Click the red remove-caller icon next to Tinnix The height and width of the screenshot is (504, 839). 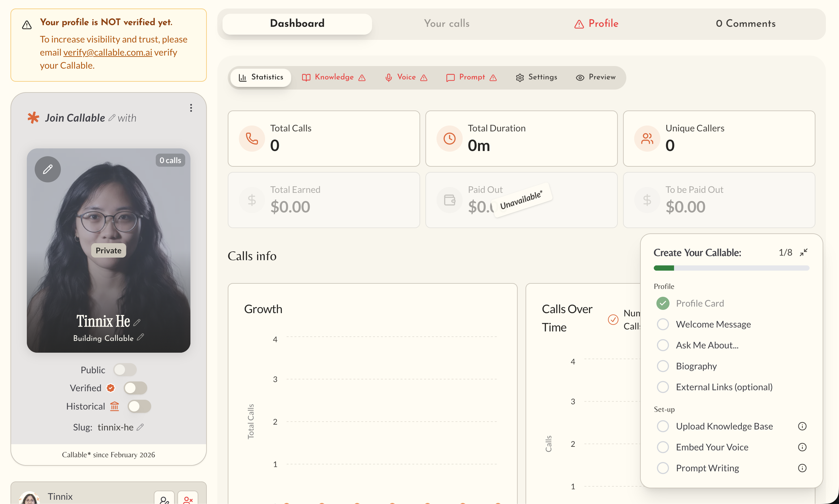coord(187,499)
